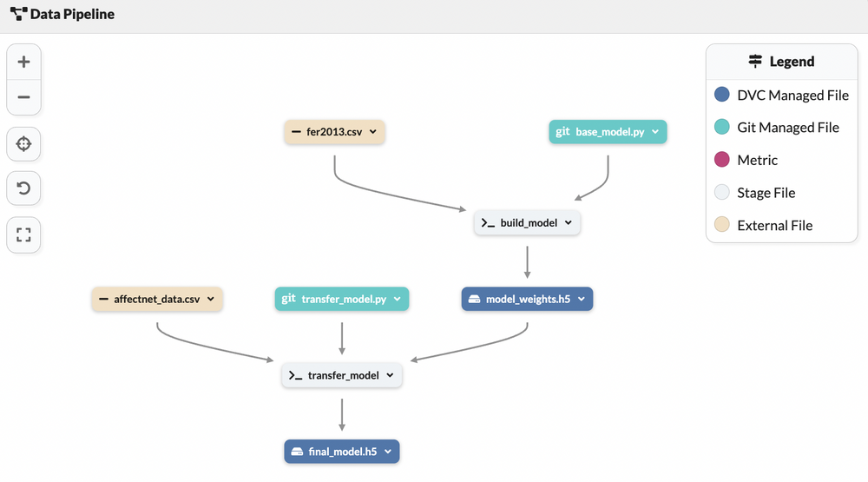Enter fullscreen mode for the pipeline
The width and height of the screenshot is (868, 482).
coord(23,234)
